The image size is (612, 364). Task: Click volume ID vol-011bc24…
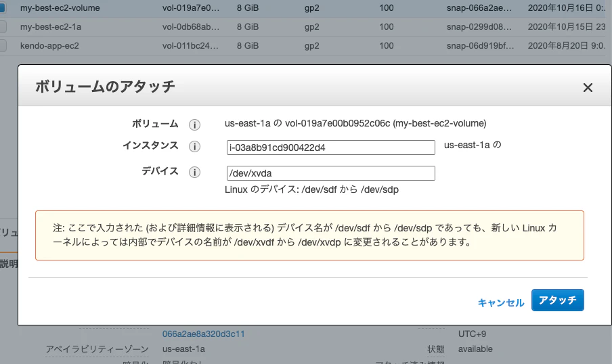click(x=190, y=45)
